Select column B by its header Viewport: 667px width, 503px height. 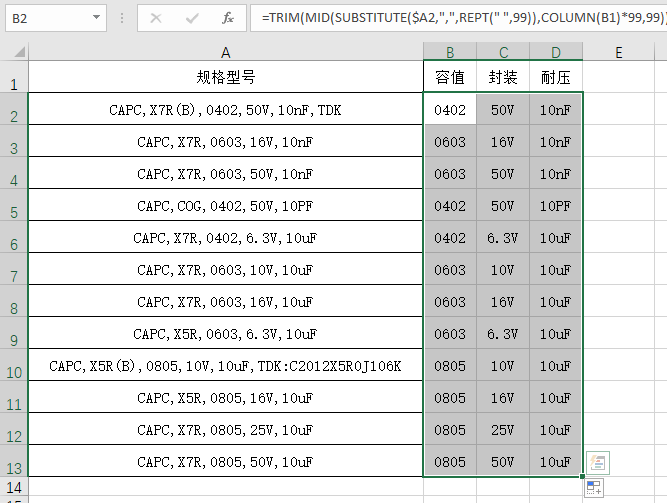point(450,53)
